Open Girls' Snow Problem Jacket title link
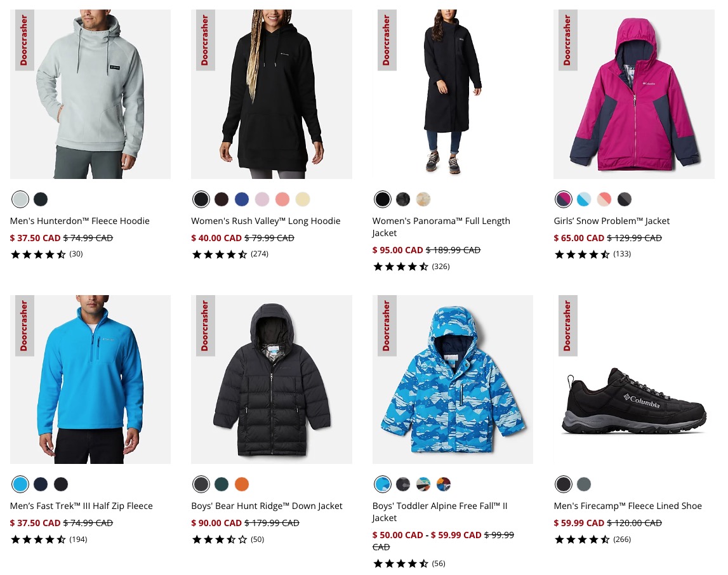Image resolution: width=728 pixels, height=575 pixels. 611,221
